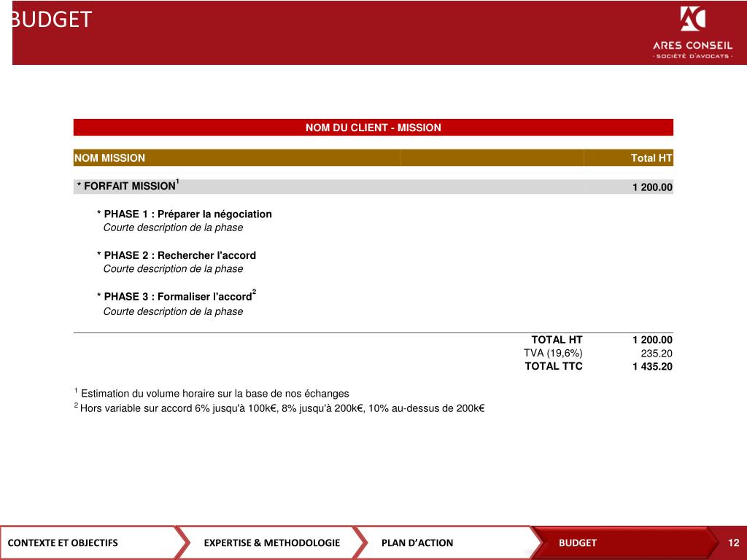Select 'PHASE 2 : Rechercher l'accord'
Viewport: 747px width, 560px height.
pyautogui.click(x=177, y=255)
